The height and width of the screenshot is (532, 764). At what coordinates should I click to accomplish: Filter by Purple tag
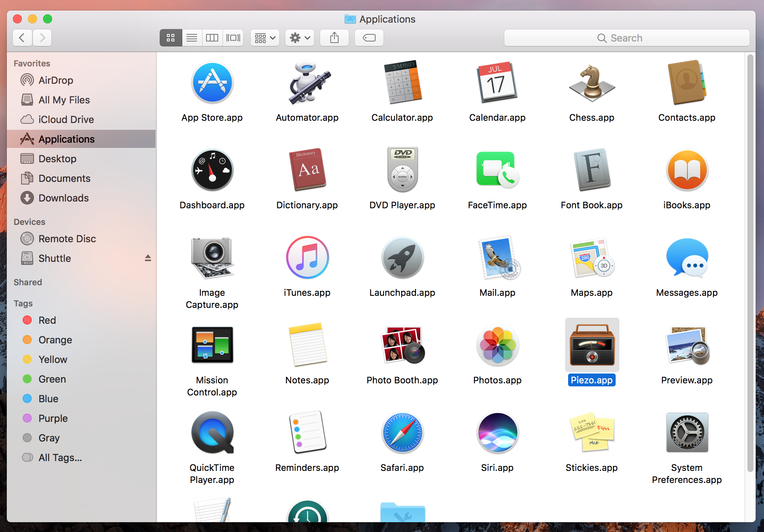click(x=81, y=418)
